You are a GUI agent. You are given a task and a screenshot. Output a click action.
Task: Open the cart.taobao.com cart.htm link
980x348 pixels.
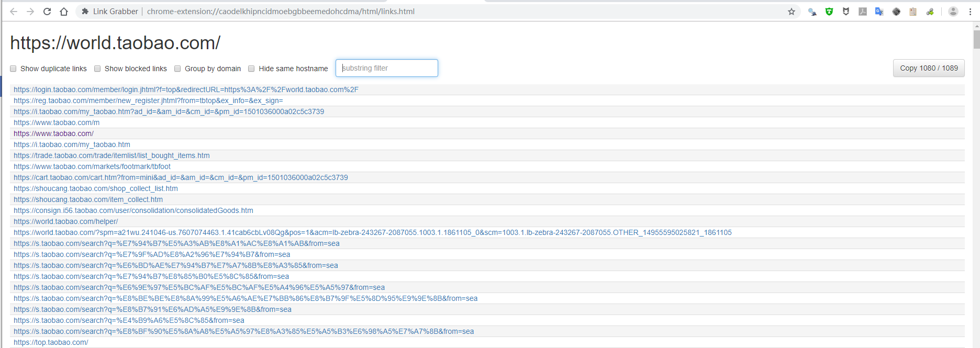point(181,177)
